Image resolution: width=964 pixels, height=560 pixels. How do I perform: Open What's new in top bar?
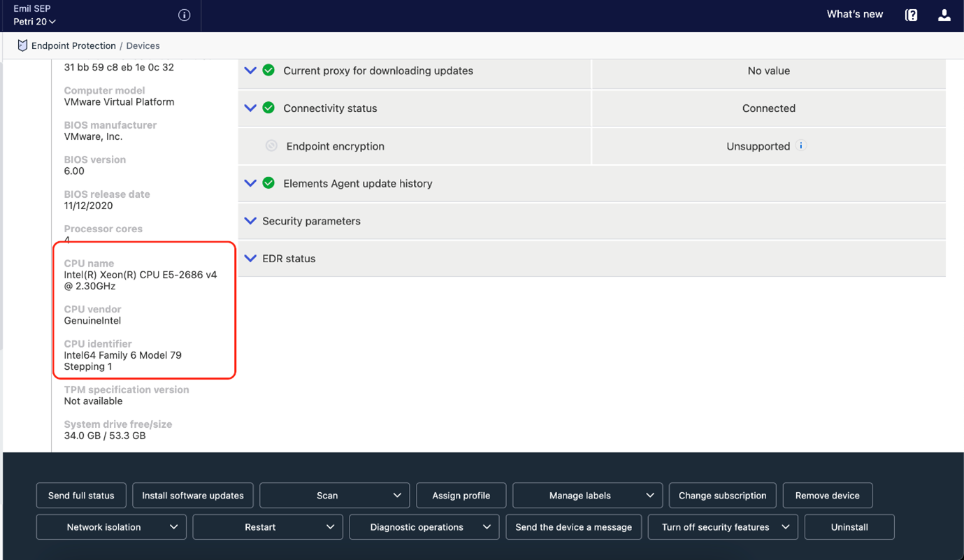854,14
